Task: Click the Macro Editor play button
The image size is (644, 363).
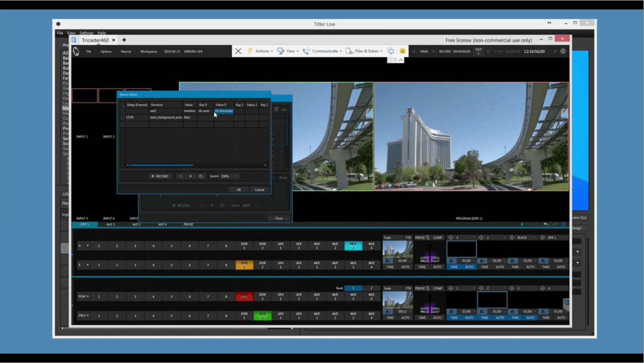Action: [191, 176]
